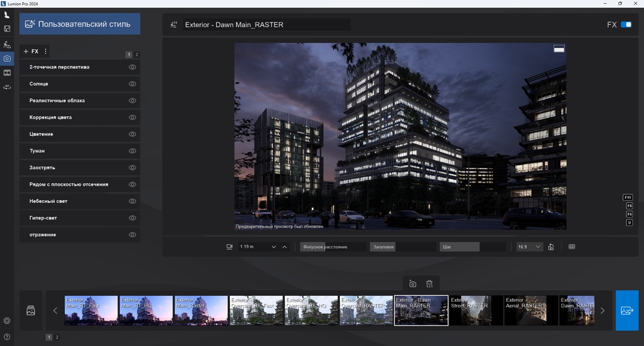Open the 16:9 aspect ratio dropdown
Viewport: 644px width, 346px height.
[x=530, y=247]
